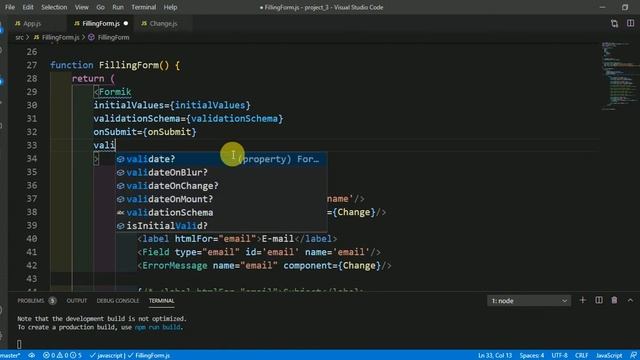Click line number 27 in the gutter

pos(32,65)
